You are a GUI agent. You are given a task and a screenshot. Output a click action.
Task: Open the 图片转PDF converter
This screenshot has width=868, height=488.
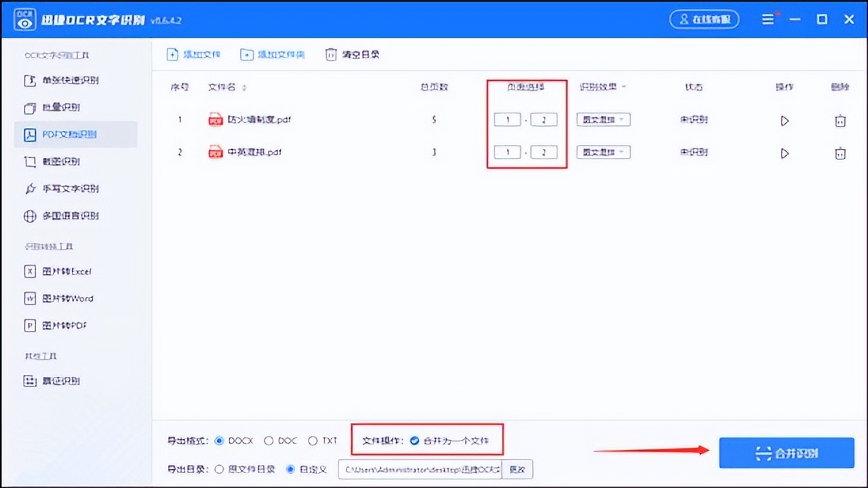pos(60,325)
